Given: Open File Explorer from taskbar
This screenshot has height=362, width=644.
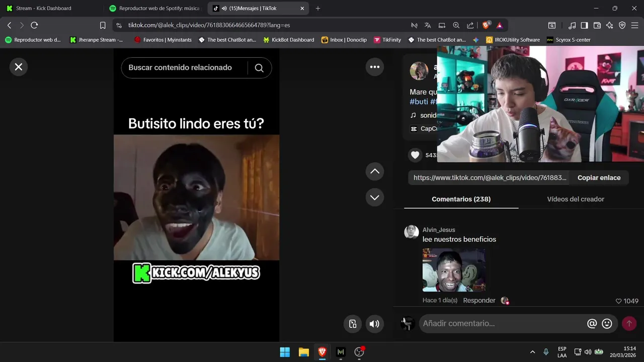Looking at the screenshot, I should 303,352.
